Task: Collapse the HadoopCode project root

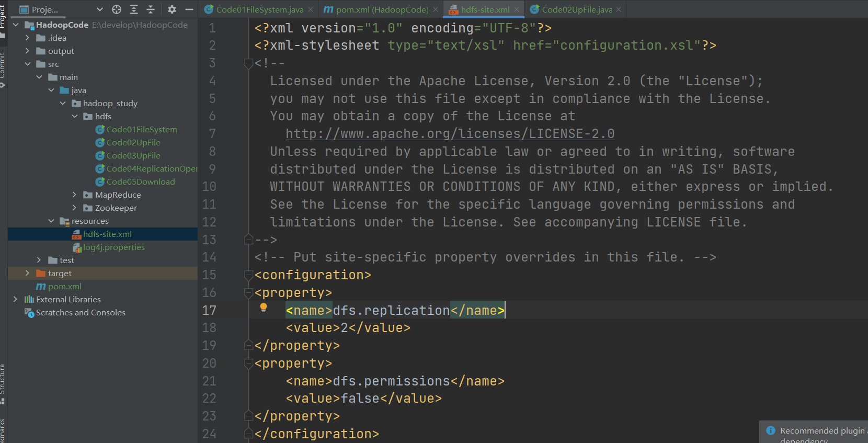Action: coord(16,25)
